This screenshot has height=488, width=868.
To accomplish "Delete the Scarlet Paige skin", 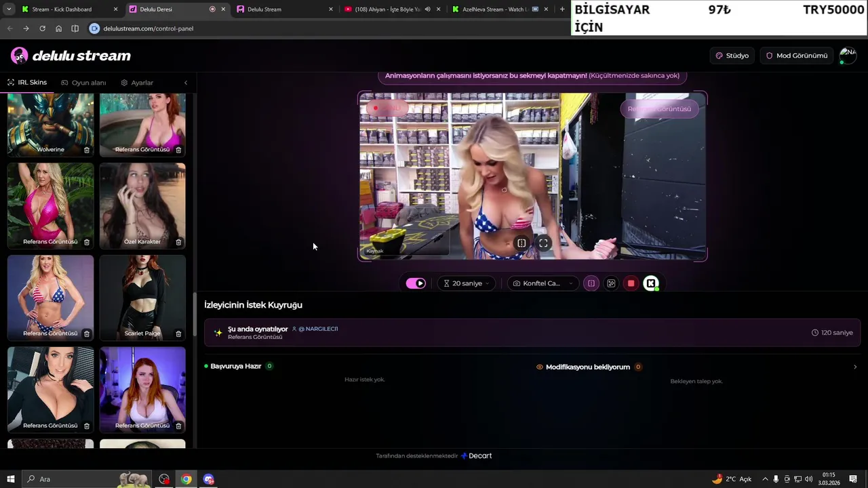I will (x=178, y=333).
